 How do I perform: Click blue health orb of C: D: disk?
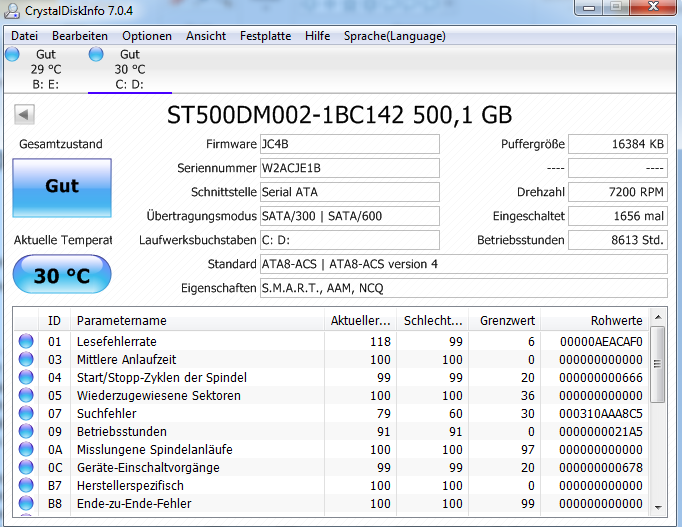pos(96,54)
